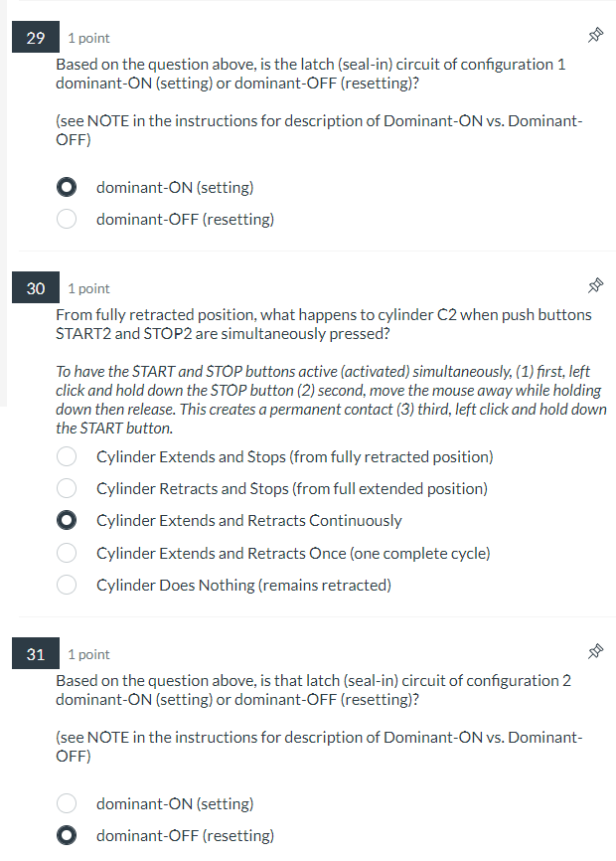Choose Cylinder Does Nothing (remains retracted)
Viewport: 616px width, 861px height.
(x=66, y=585)
